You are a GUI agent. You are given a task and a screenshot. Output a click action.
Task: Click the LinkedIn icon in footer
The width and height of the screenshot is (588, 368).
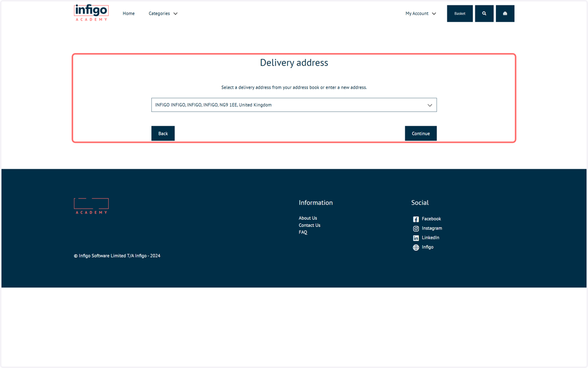click(416, 238)
